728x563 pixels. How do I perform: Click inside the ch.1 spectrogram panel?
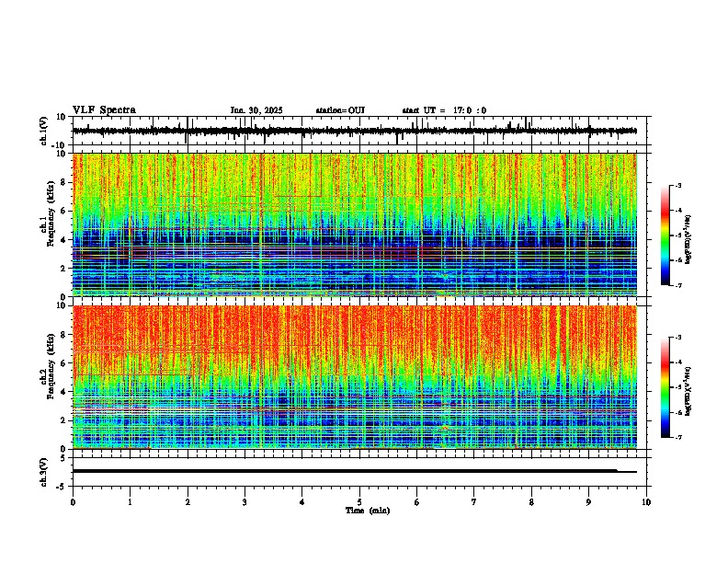(x=354, y=224)
